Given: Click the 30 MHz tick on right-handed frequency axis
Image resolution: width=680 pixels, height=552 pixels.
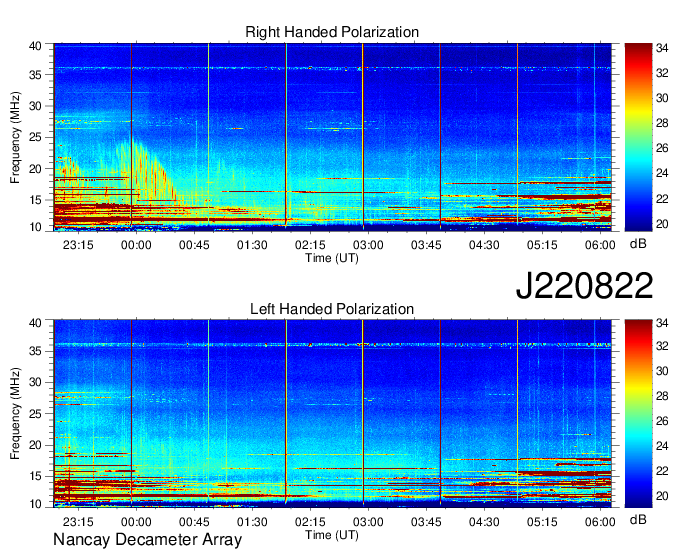Looking at the screenshot, I should (35, 106).
